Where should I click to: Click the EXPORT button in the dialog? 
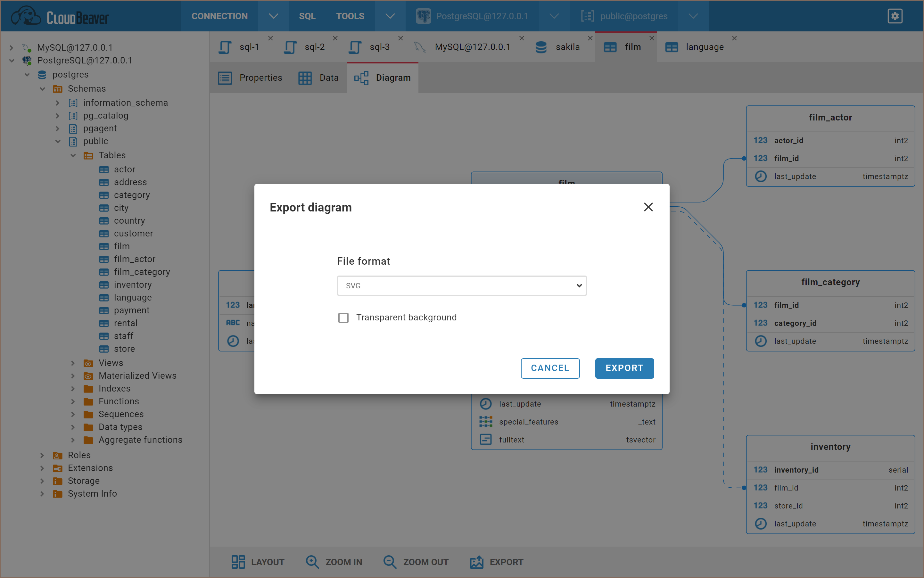[624, 368]
